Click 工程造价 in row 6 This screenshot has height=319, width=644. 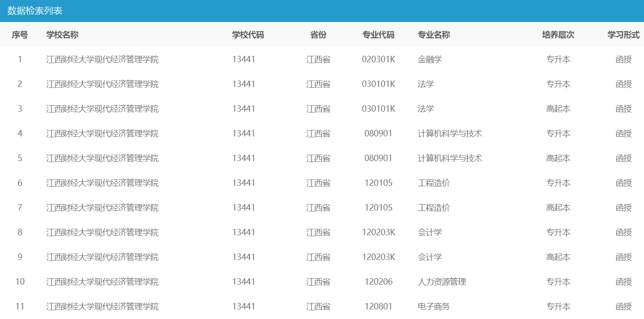coord(434,183)
